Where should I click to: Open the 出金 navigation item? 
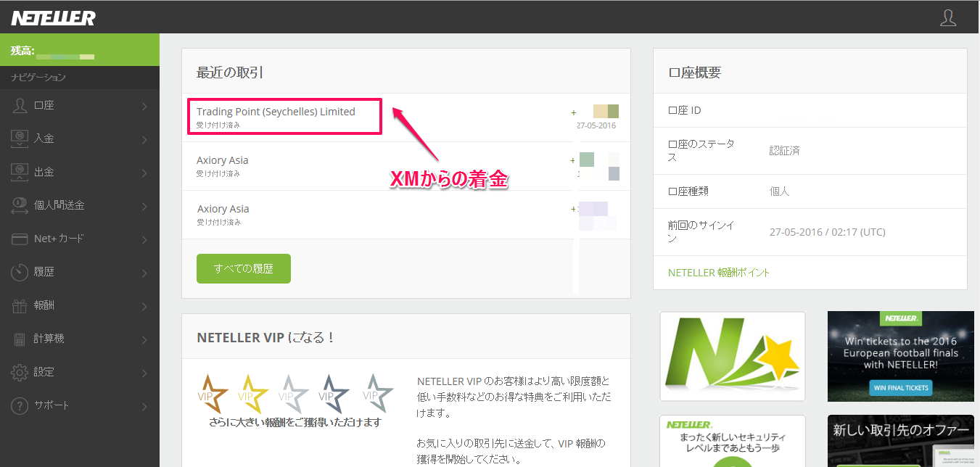click(80, 172)
